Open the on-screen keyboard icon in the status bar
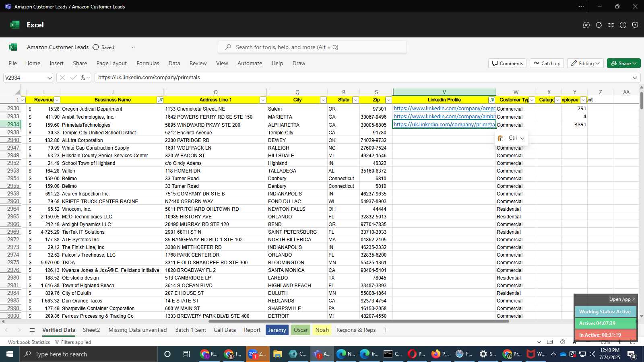644x362 pixels. coord(550,342)
